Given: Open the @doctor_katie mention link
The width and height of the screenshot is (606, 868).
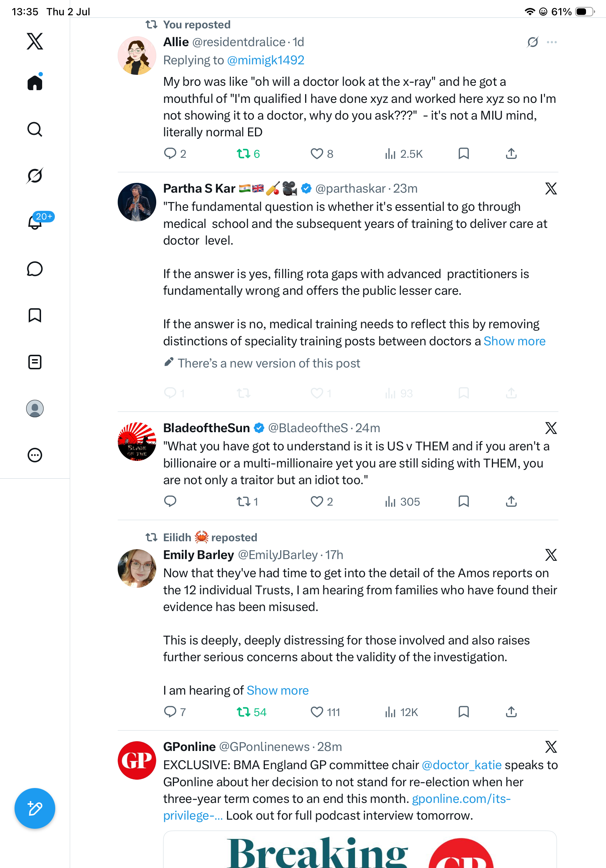Looking at the screenshot, I should point(462,765).
